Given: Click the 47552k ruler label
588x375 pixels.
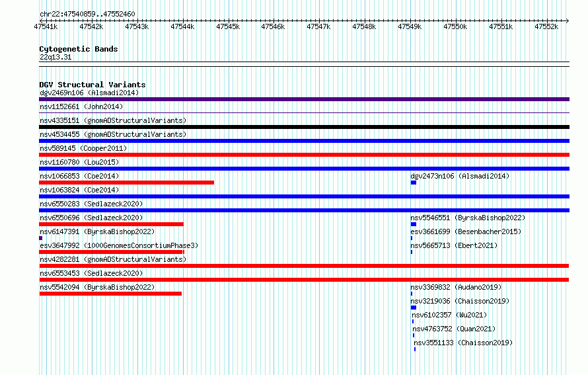Looking at the screenshot, I should (x=546, y=26).
